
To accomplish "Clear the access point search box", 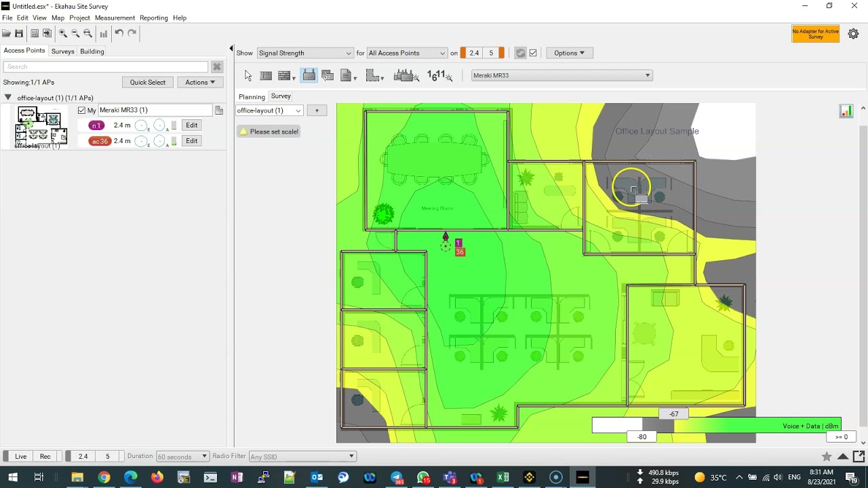I will tap(217, 66).
